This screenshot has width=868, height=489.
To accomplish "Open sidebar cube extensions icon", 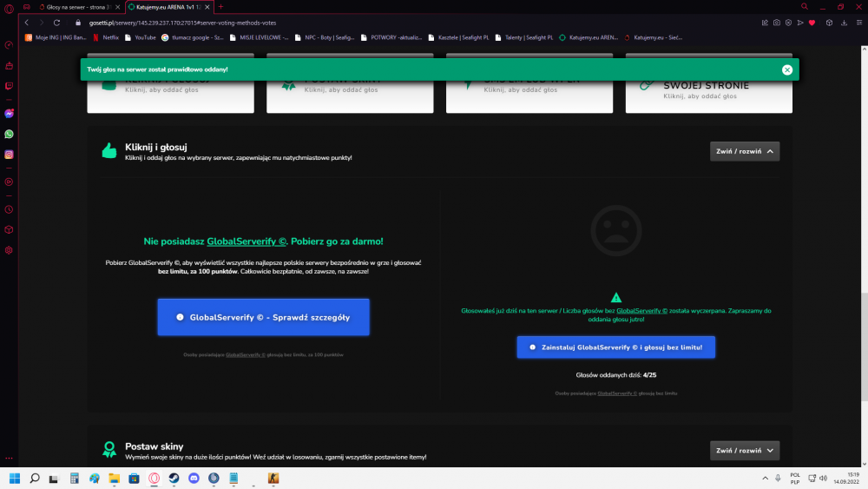I will coord(9,230).
